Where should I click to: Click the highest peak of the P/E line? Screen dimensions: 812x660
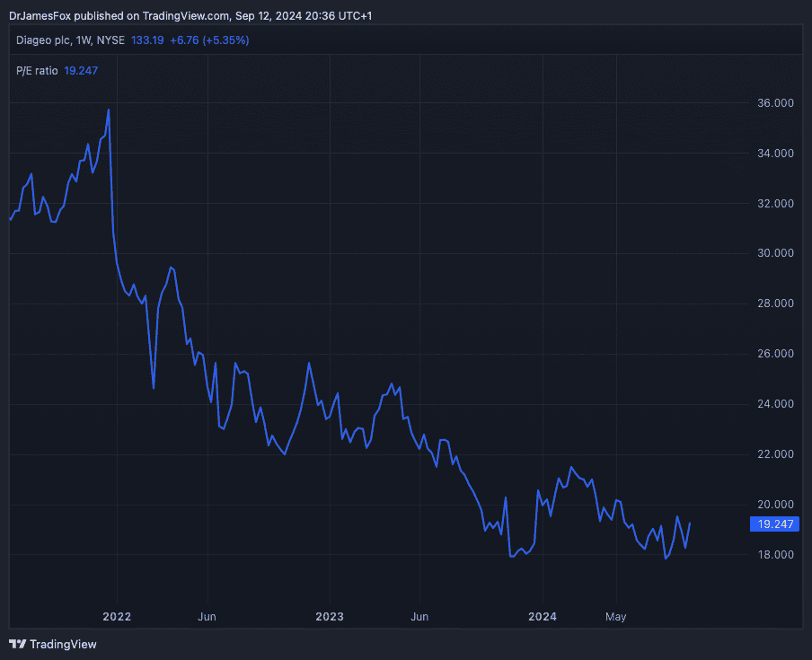109,110
